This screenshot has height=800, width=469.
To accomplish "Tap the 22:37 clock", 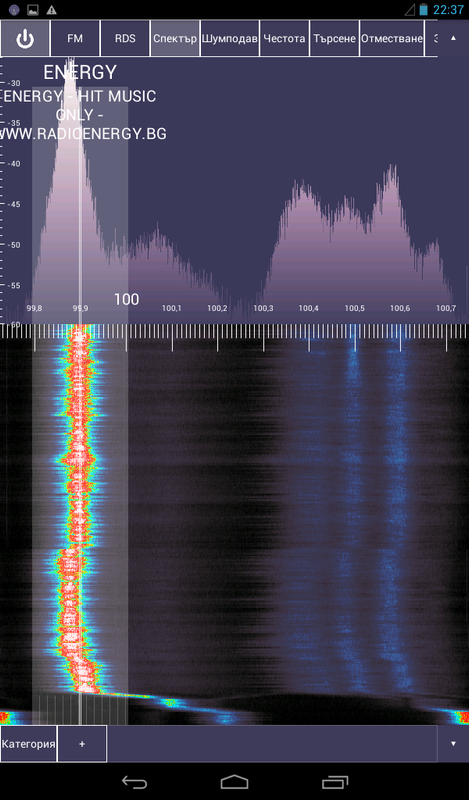I will tap(448, 10).
